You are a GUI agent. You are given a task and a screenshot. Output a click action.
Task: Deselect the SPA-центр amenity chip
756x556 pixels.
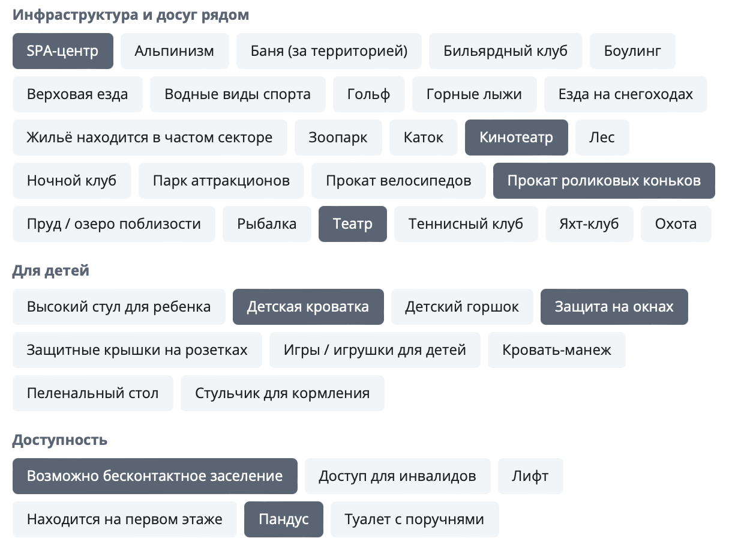click(x=62, y=51)
